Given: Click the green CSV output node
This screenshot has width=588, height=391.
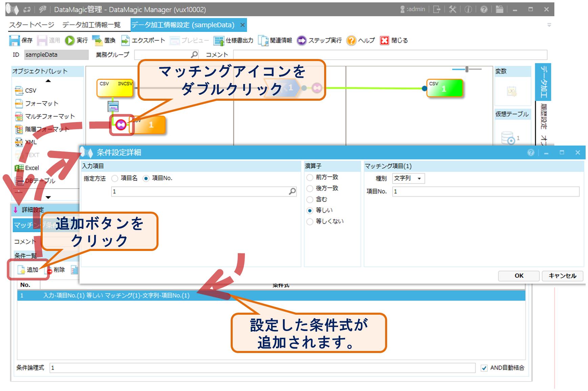Looking at the screenshot, I should pos(444,88).
